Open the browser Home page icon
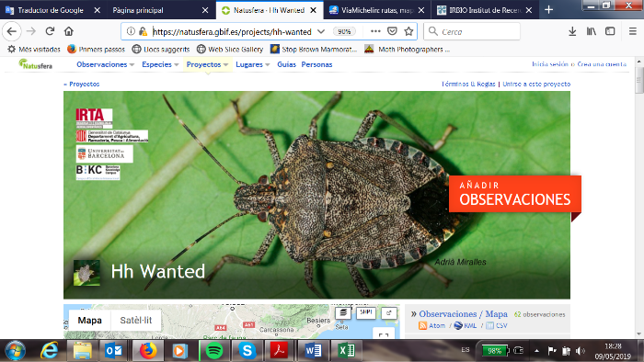Screen dimensions: 644x362 tap(69, 31)
